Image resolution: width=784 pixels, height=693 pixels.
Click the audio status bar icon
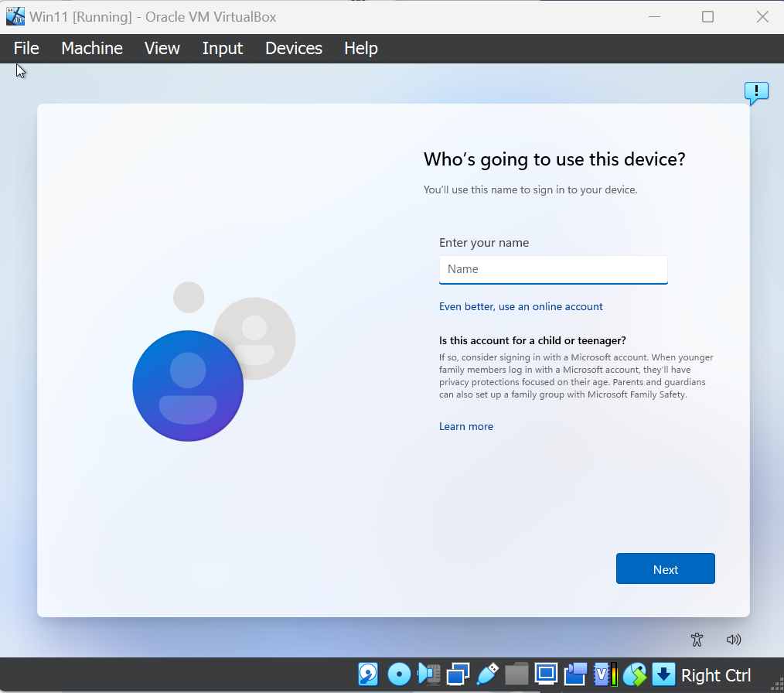pyautogui.click(x=428, y=674)
